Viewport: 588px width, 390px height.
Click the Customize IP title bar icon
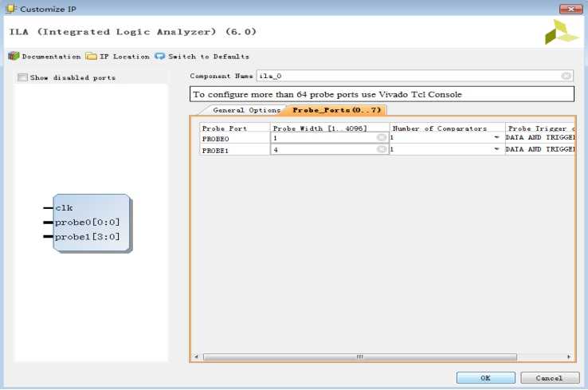pos(11,8)
